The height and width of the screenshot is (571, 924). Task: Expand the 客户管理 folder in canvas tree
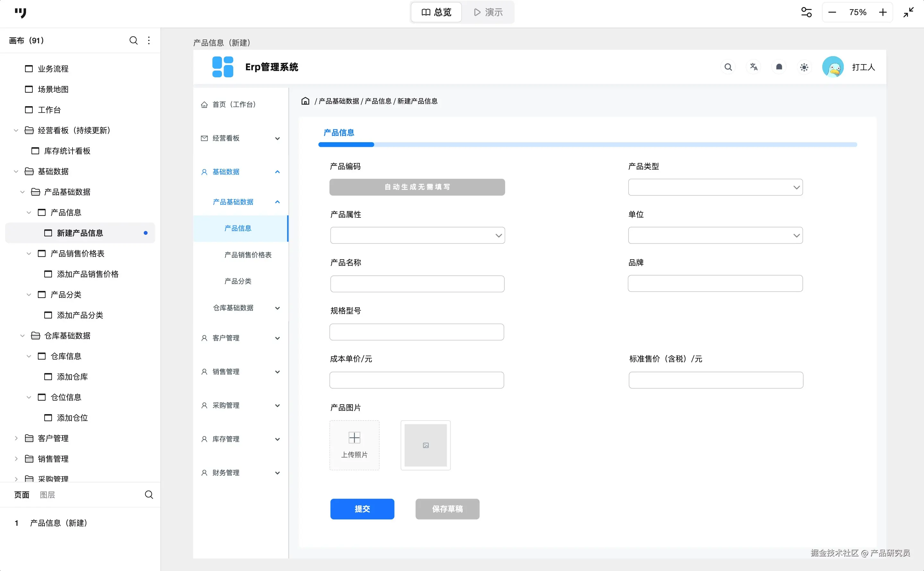click(16, 438)
